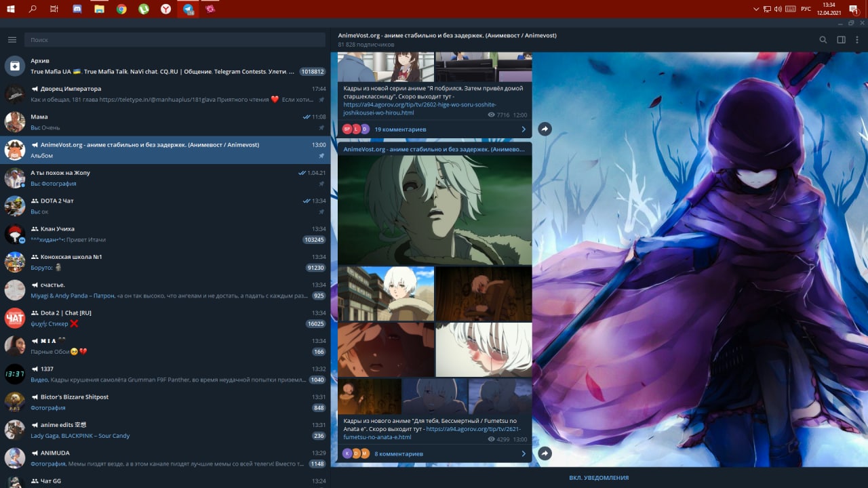Screen dimensions: 868x488
Task: Launch Google Chrome from the taskbar
Action: [x=121, y=9]
